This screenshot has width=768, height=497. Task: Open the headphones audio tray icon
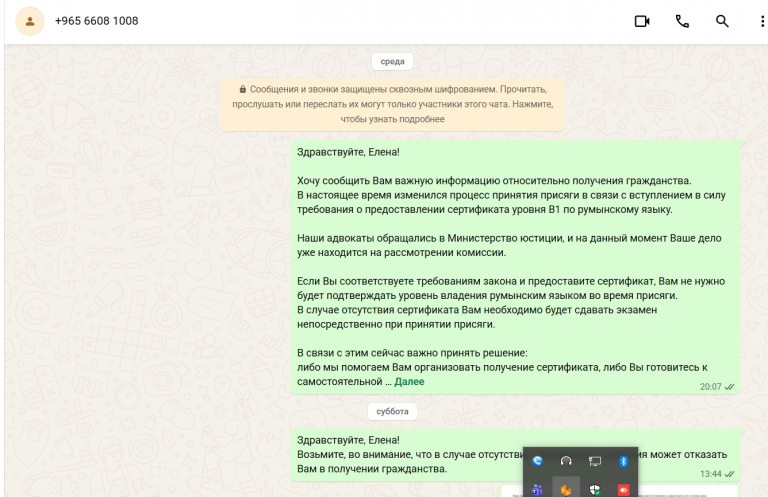click(x=566, y=461)
